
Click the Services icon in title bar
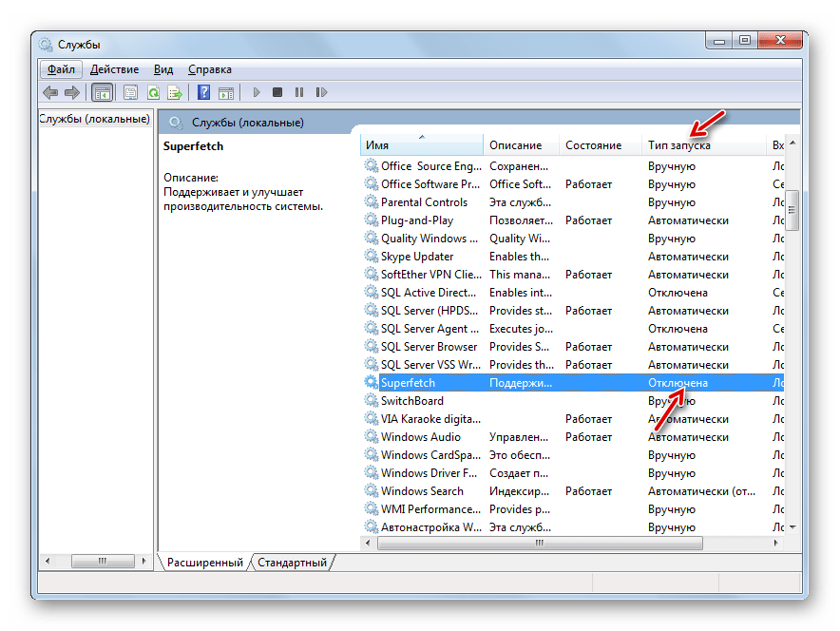click(x=46, y=45)
